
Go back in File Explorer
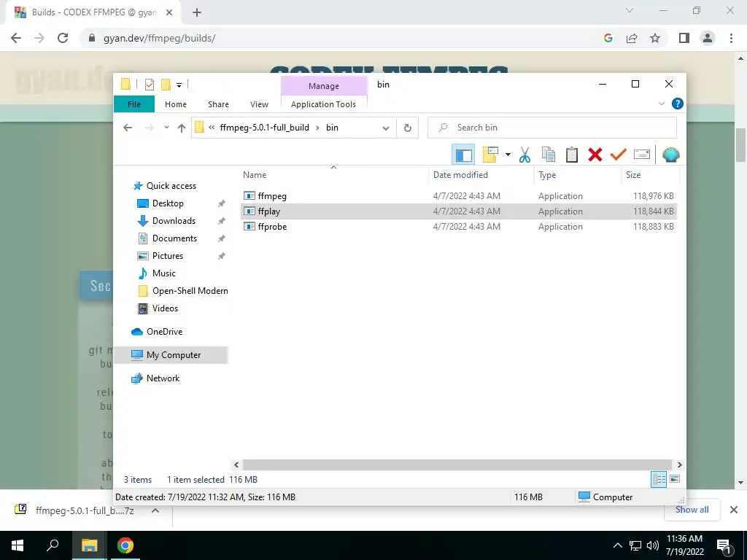coord(127,128)
